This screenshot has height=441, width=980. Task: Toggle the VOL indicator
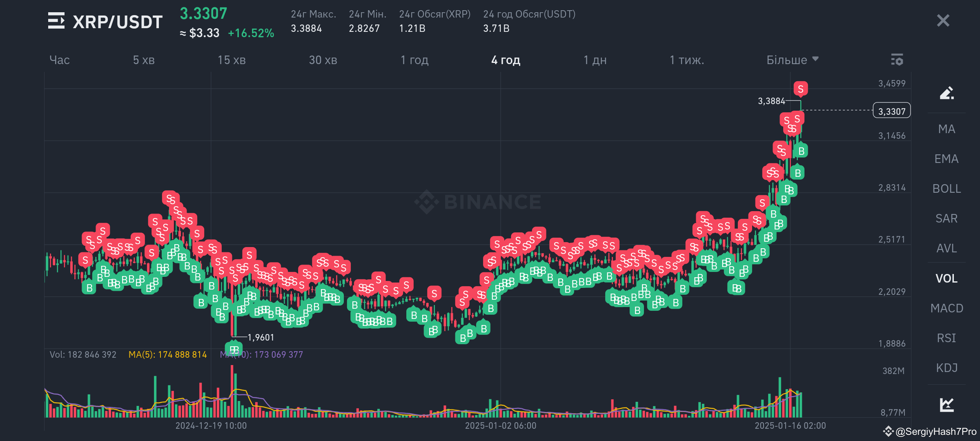[947, 278]
